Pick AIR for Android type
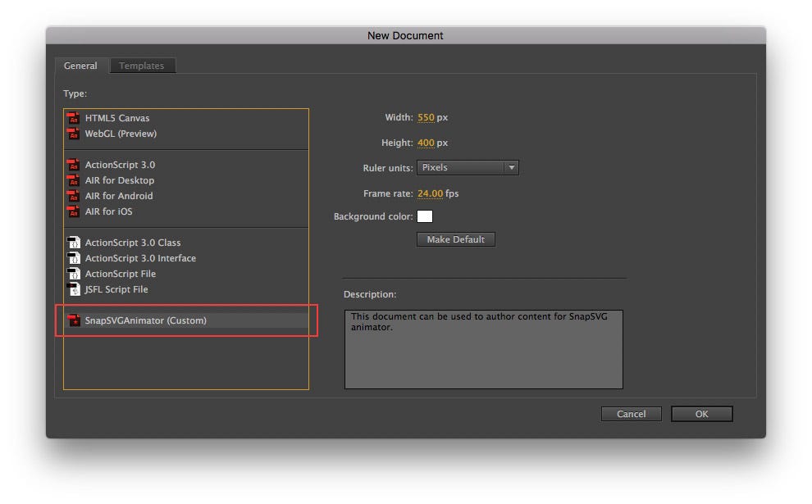 [186, 196]
